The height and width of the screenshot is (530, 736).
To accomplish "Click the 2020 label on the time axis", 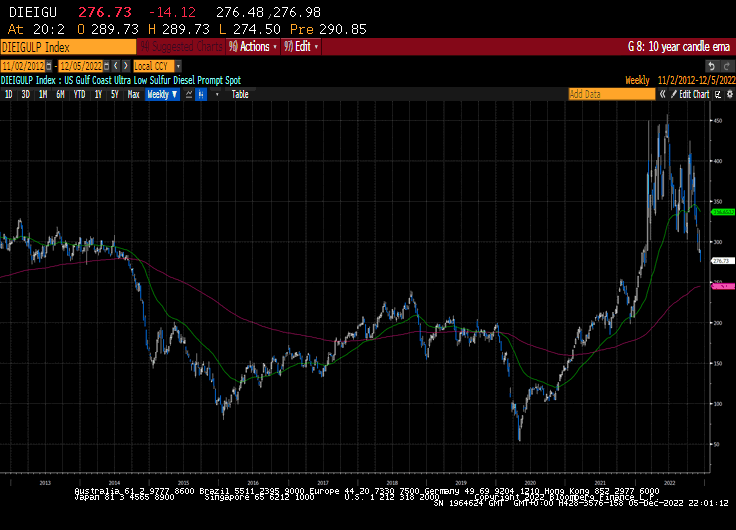I will [530, 483].
